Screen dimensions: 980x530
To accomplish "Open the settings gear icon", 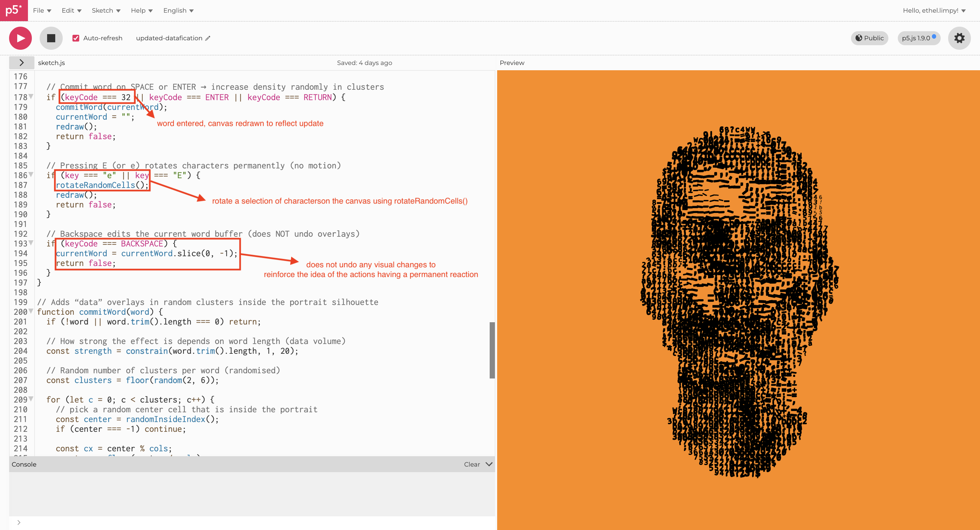I will (x=959, y=38).
